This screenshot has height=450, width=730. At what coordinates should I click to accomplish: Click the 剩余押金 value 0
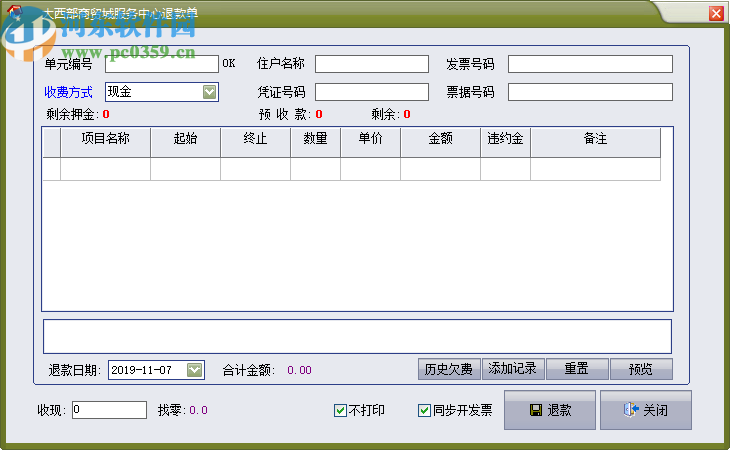point(106,114)
